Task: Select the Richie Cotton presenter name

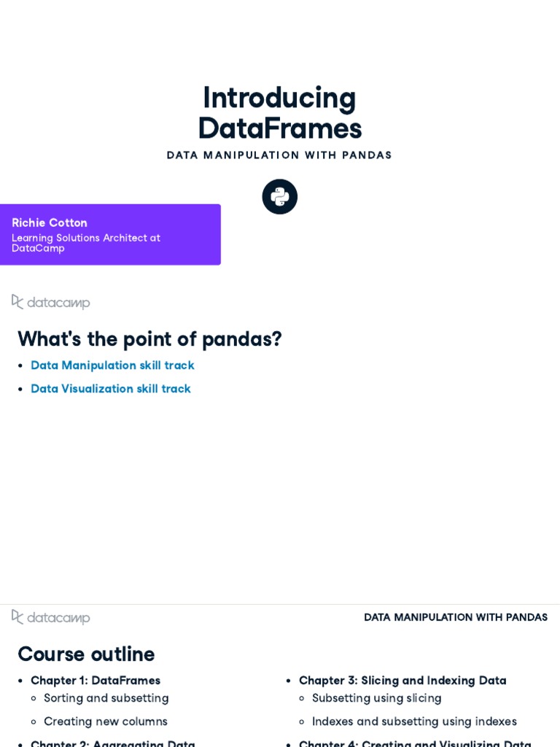Action: 50,223
